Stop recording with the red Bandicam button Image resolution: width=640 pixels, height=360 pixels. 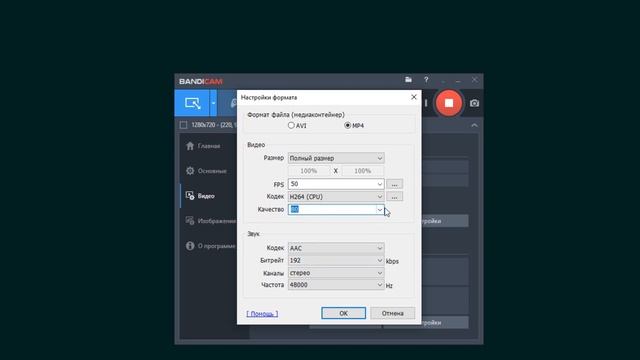pyautogui.click(x=449, y=103)
